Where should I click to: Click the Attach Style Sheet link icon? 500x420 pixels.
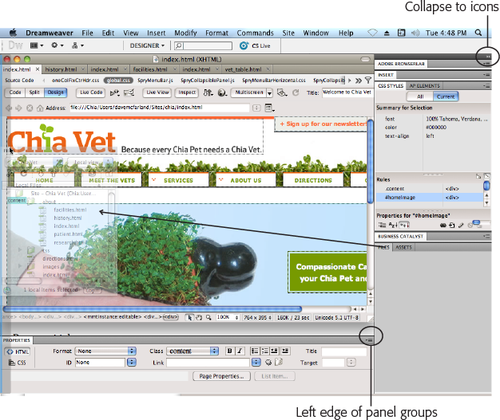(x=443, y=225)
